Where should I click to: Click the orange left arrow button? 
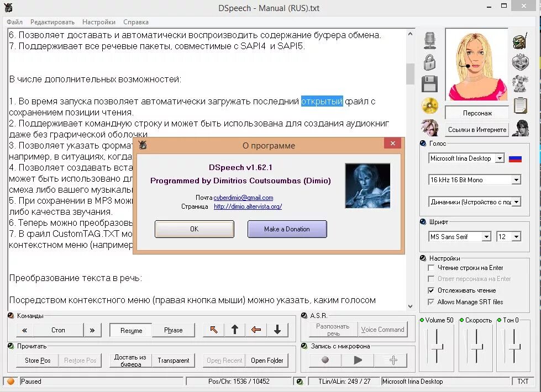pos(256,330)
